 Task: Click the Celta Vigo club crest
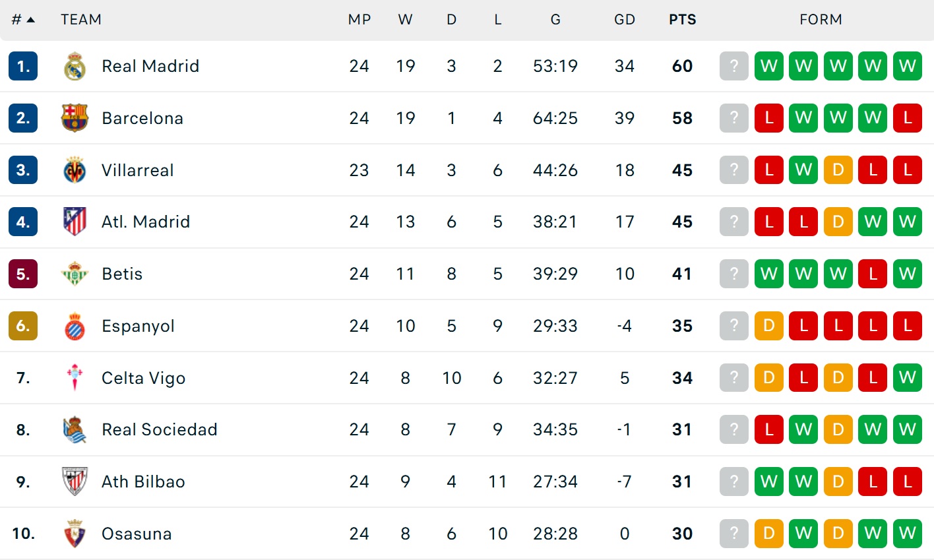click(75, 378)
